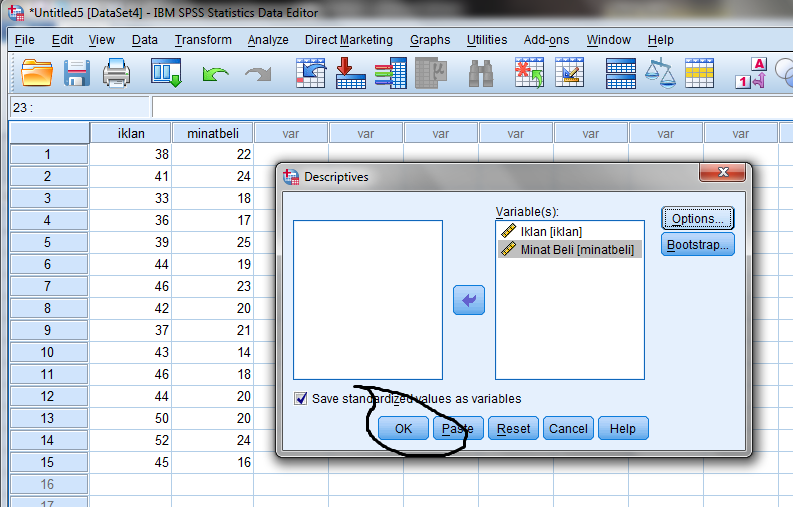Click the Find binoculars icon
Image resolution: width=793 pixels, height=507 pixels.
pyautogui.click(x=481, y=74)
